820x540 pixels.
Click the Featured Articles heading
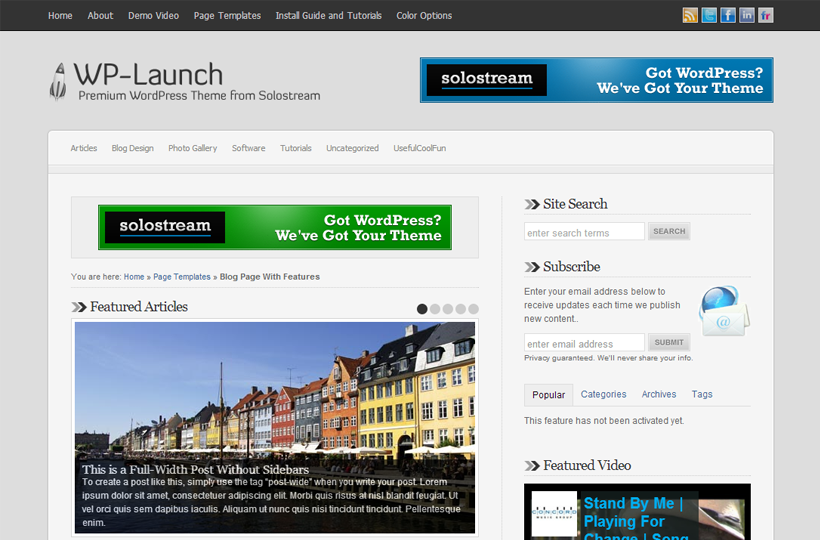[139, 307]
